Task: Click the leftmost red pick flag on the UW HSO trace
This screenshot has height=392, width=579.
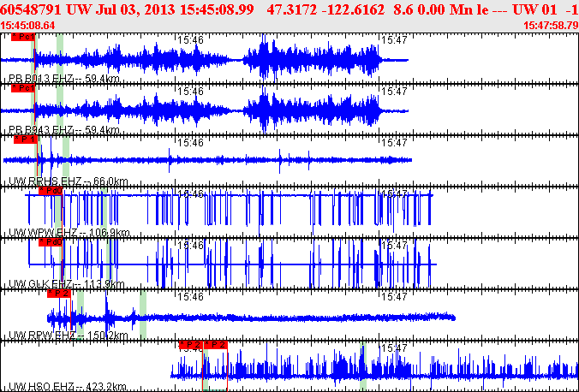Action: click(x=192, y=345)
